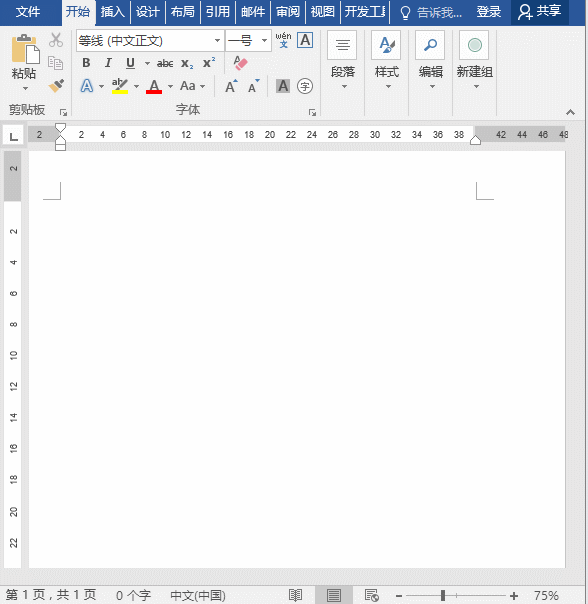Apply character border icon
588x604 pixels.
(305, 40)
